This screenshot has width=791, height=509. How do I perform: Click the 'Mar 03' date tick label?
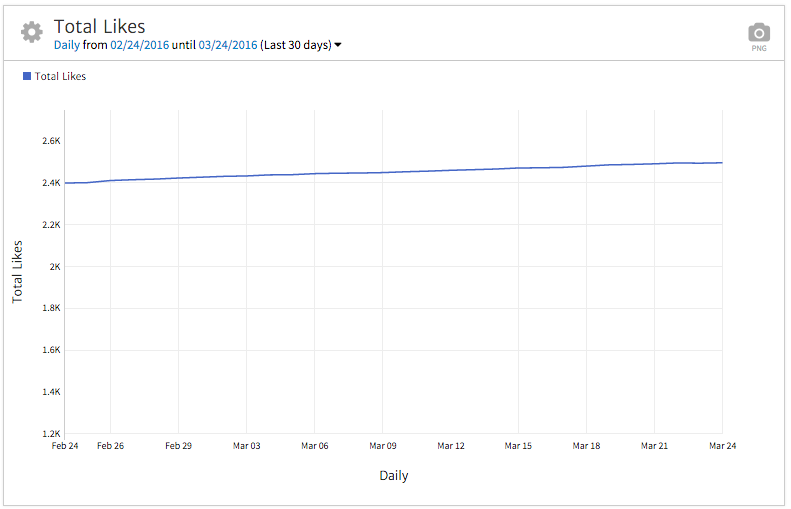point(246,446)
